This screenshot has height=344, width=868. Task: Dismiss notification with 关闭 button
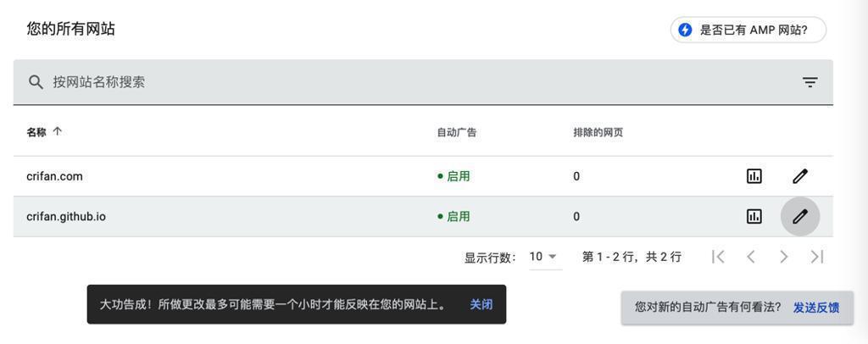481,304
